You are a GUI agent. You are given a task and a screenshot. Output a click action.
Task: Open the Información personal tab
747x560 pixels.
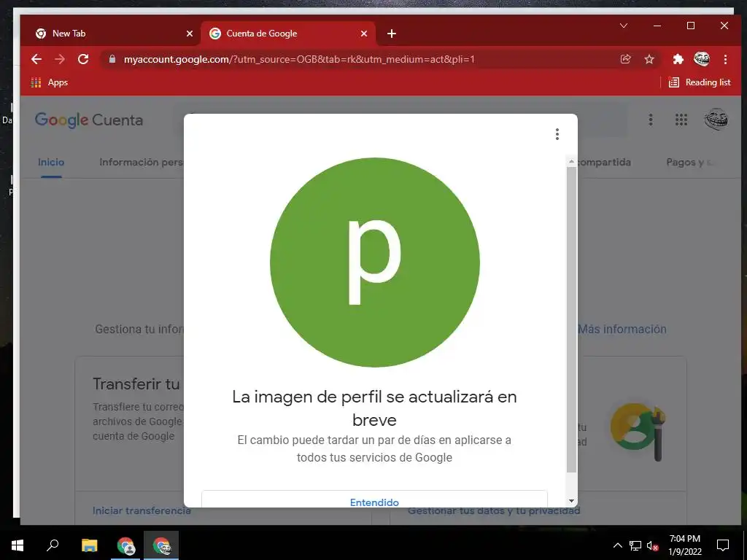pos(141,163)
